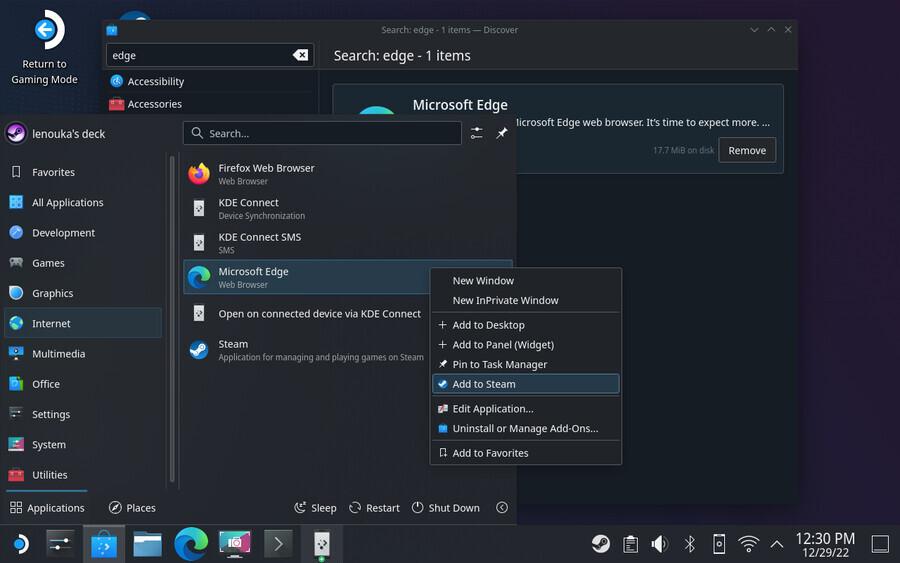Open the Return to Gaming Mode desktop shortcut

[x=45, y=48]
